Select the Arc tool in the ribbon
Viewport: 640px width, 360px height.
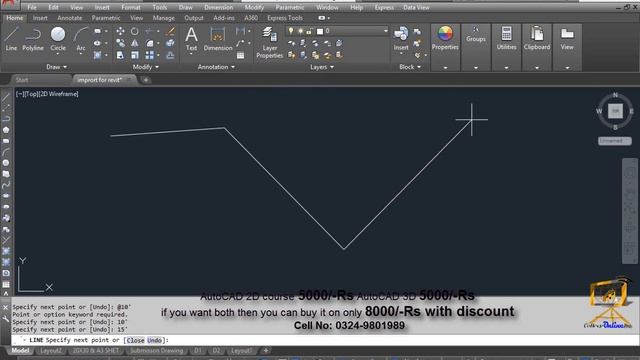pos(81,39)
